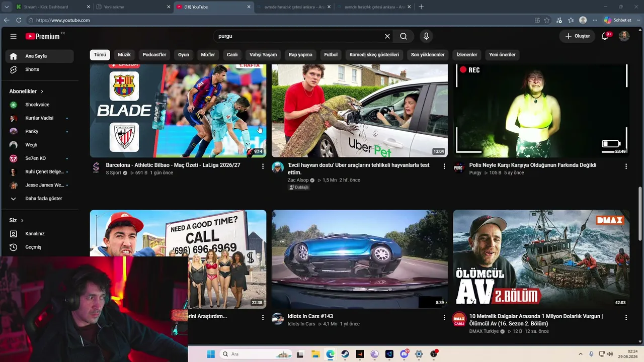The width and height of the screenshot is (644, 362).
Task: Select the Müzik filter chip
Action: tap(124, 54)
